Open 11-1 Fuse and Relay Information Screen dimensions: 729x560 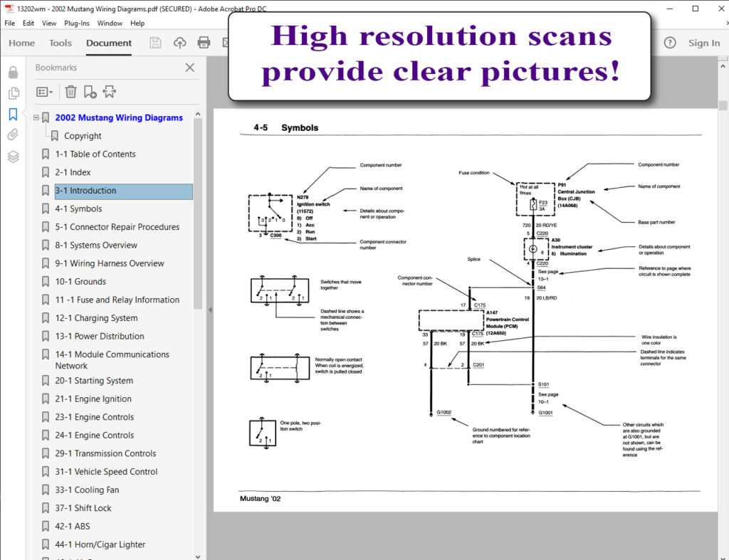coord(117,300)
